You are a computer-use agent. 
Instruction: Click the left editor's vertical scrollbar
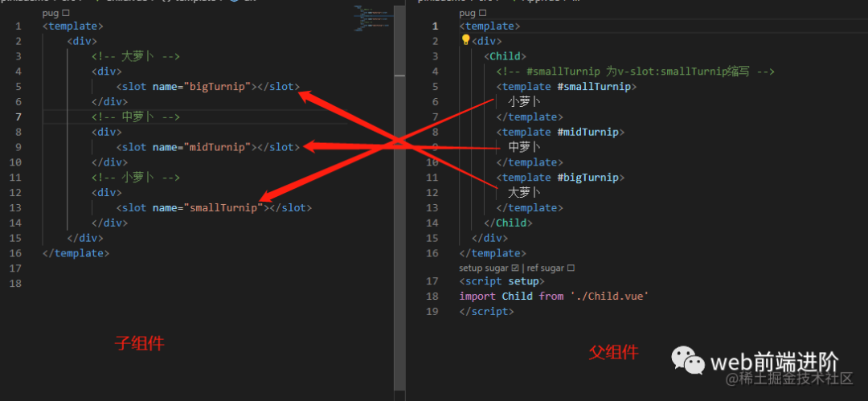(x=399, y=199)
